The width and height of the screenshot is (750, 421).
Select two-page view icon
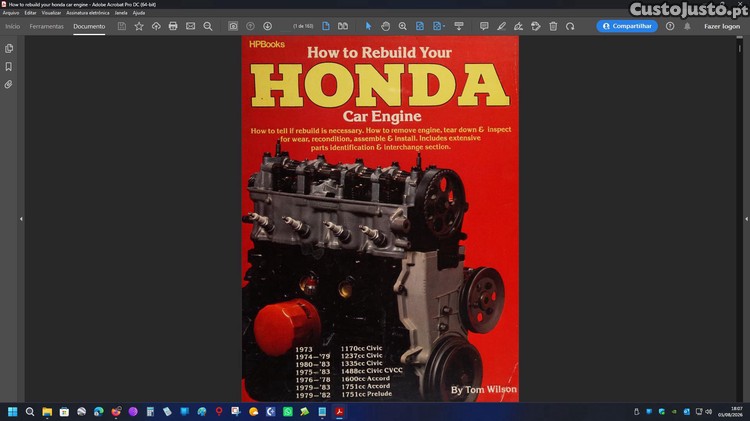pos(343,26)
